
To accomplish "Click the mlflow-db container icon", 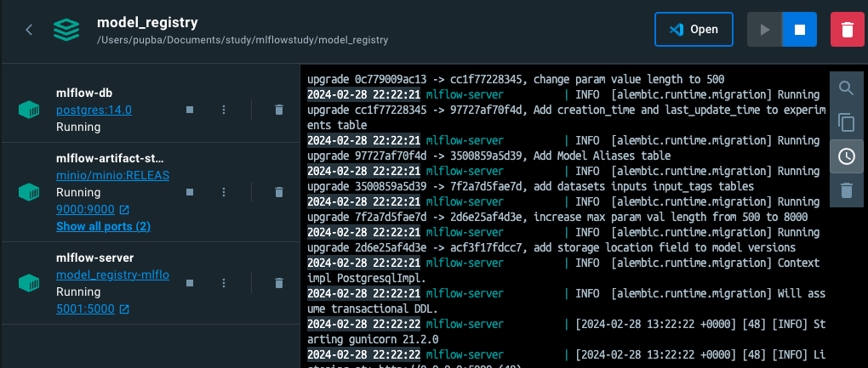I will point(29,110).
